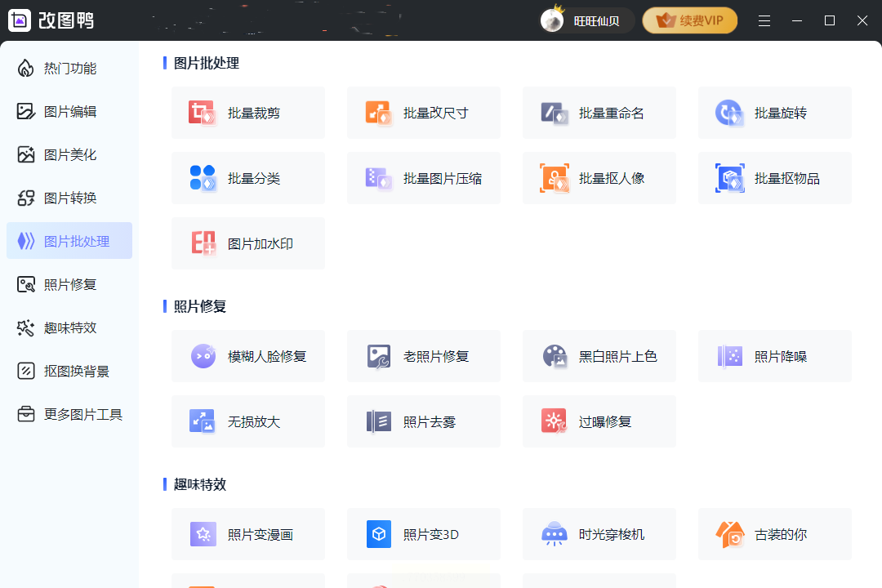Click the 趣味特效 section heading
882x588 pixels.
click(x=200, y=484)
